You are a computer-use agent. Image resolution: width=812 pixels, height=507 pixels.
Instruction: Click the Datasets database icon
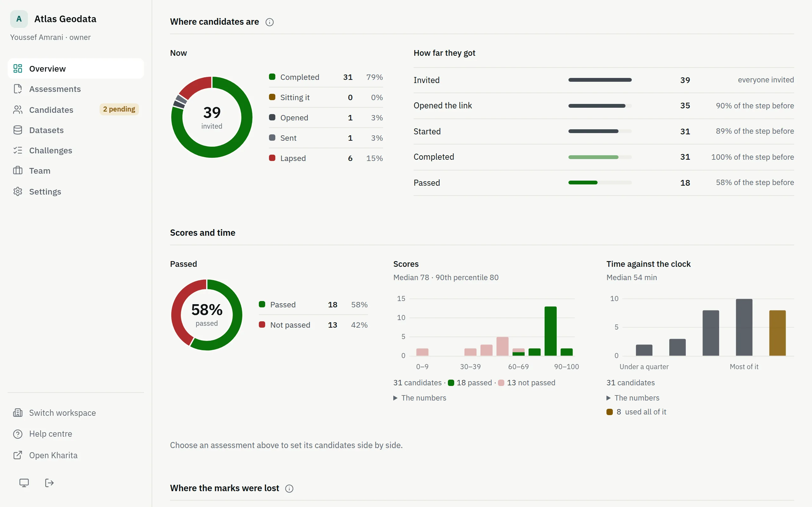tap(18, 130)
